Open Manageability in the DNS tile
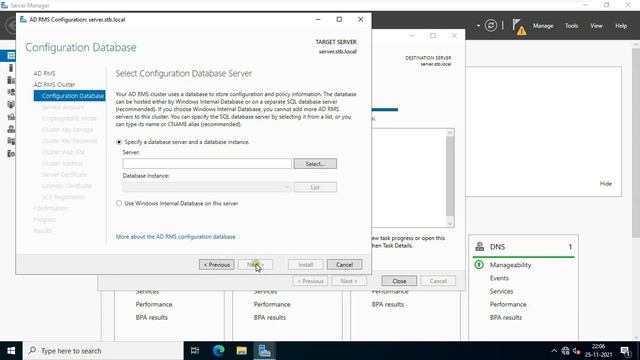The height and width of the screenshot is (360, 640). (510, 265)
